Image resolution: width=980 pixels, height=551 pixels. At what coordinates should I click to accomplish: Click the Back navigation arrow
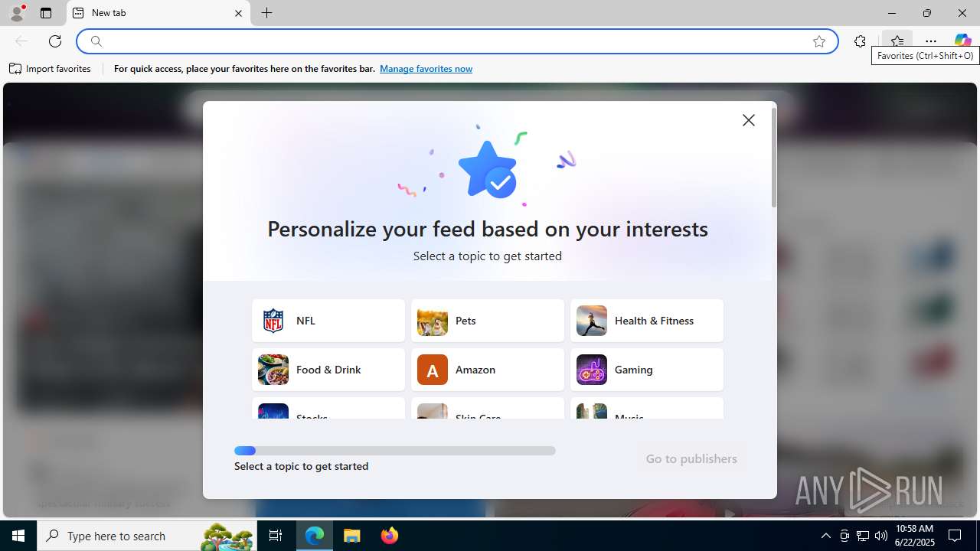coord(21,41)
